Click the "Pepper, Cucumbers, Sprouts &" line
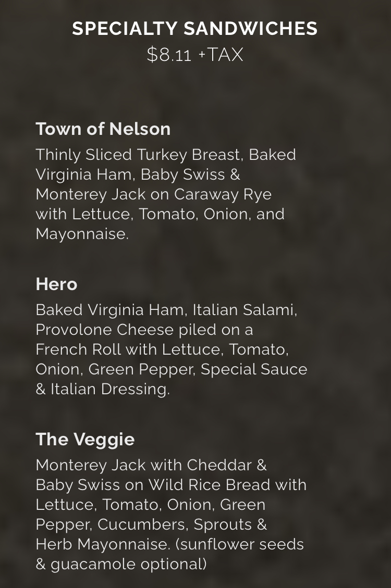Image resolution: width=391 pixels, height=588 pixels. (x=151, y=524)
